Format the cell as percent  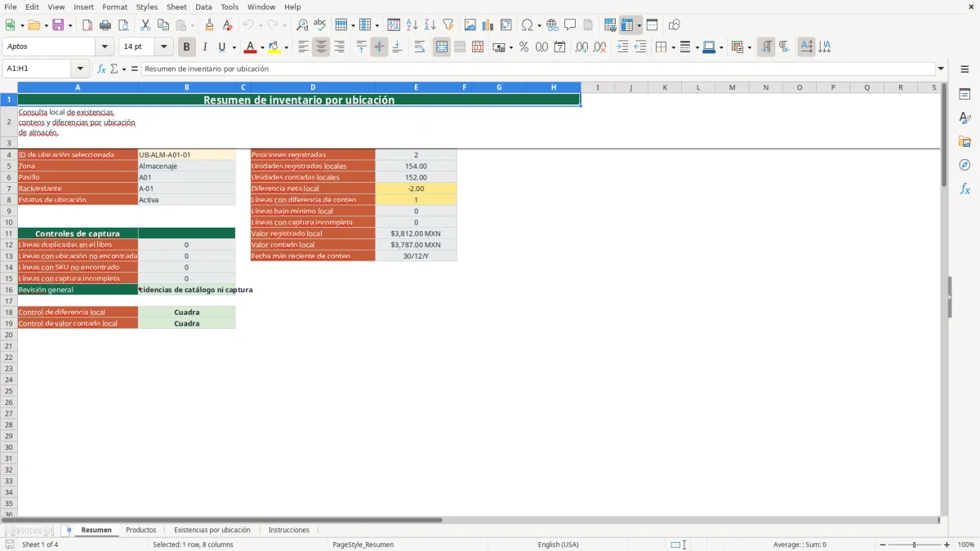click(523, 47)
